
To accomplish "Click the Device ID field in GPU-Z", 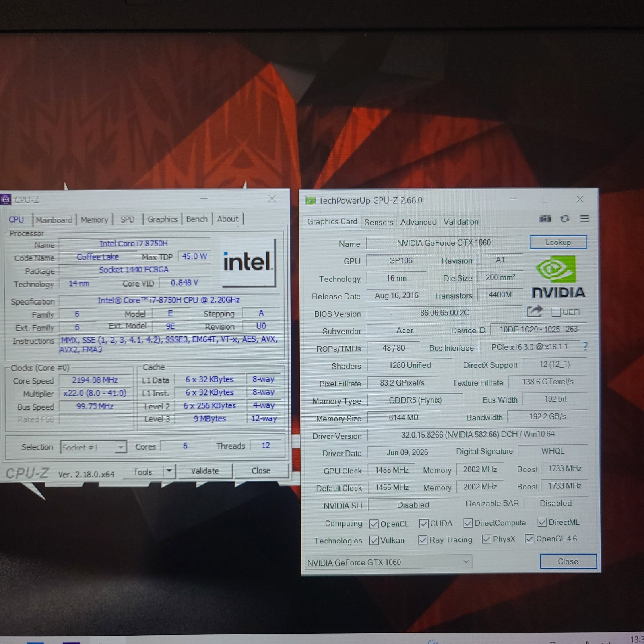I will click(539, 329).
